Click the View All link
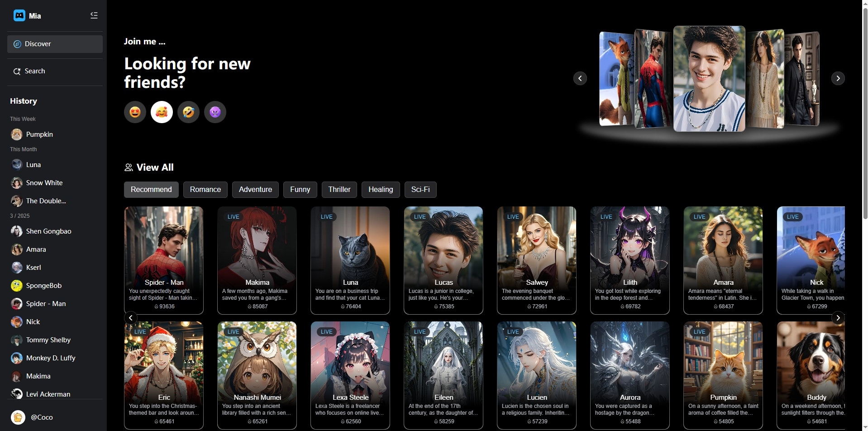This screenshot has width=868, height=431. [154, 167]
